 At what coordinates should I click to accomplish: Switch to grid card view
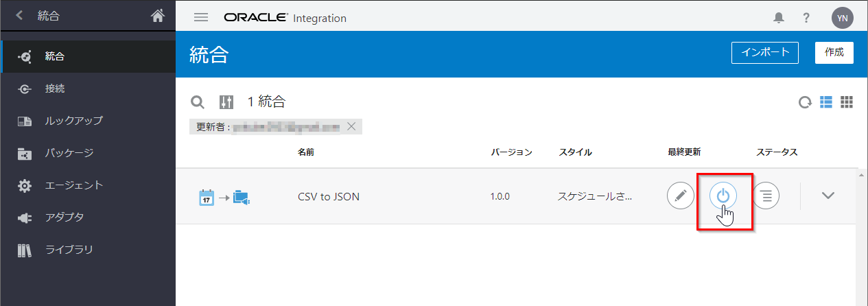point(847,102)
